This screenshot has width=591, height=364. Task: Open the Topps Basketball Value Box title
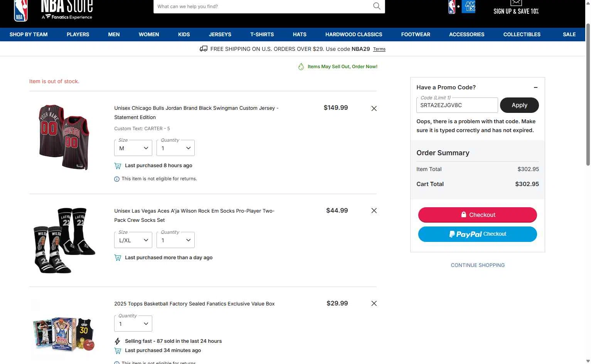pos(194,304)
